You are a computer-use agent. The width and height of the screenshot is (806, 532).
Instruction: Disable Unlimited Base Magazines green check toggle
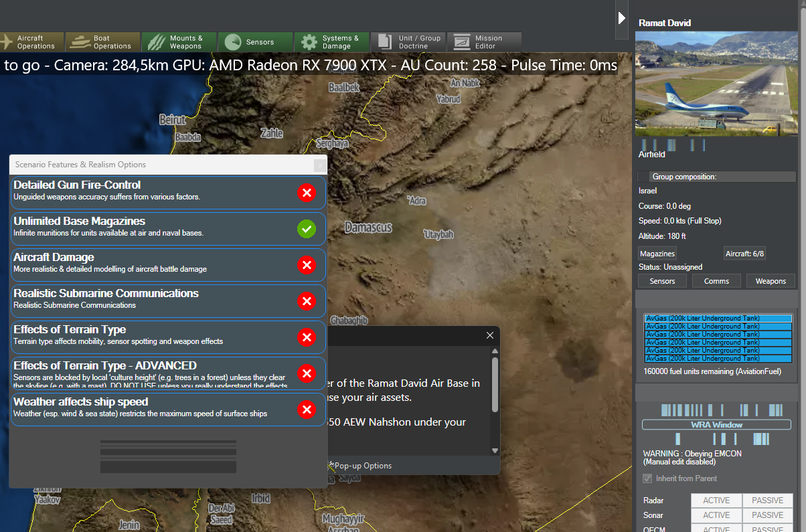306,229
